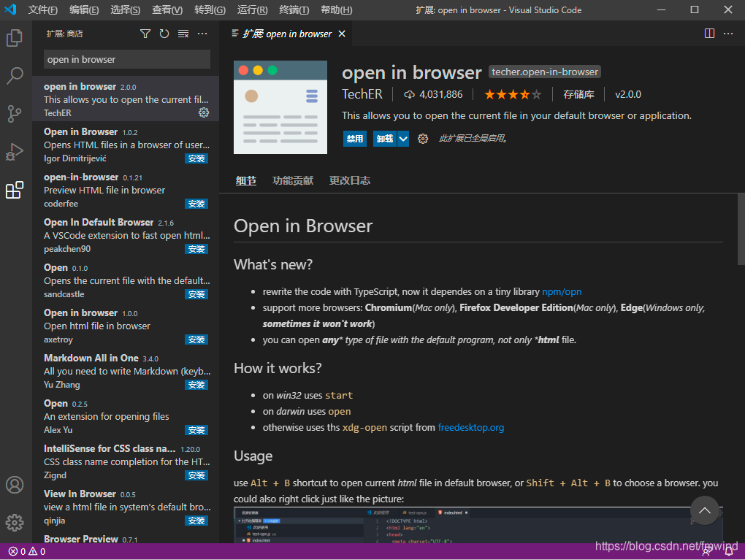This screenshot has height=560, width=745.
Task: Install open-in-browser by coderfee
Action: point(196,204)
